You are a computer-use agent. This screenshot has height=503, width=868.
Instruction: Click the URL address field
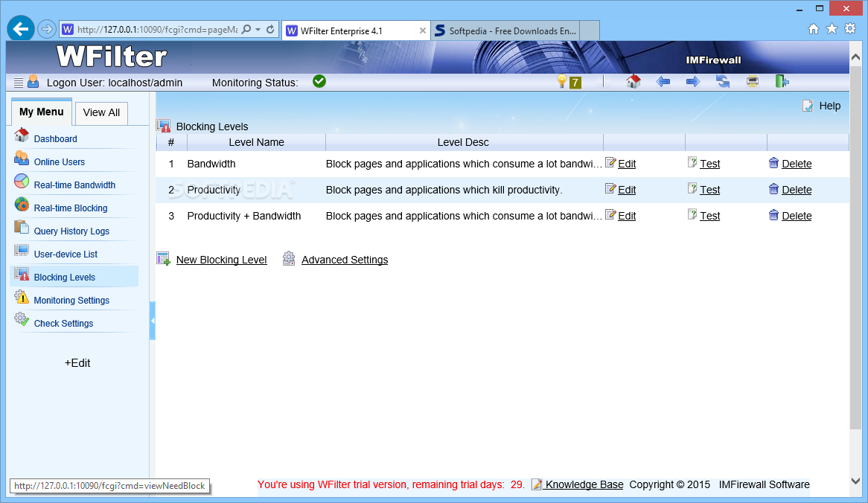(157, 29)
